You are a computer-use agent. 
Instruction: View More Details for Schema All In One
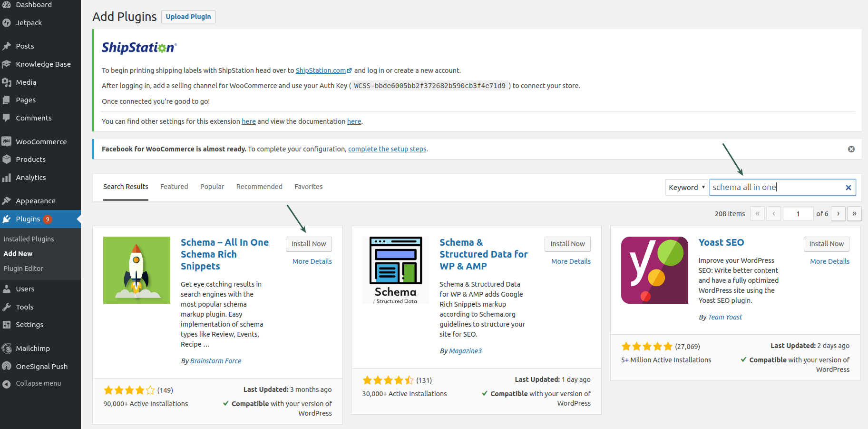(x=312, y=261)
